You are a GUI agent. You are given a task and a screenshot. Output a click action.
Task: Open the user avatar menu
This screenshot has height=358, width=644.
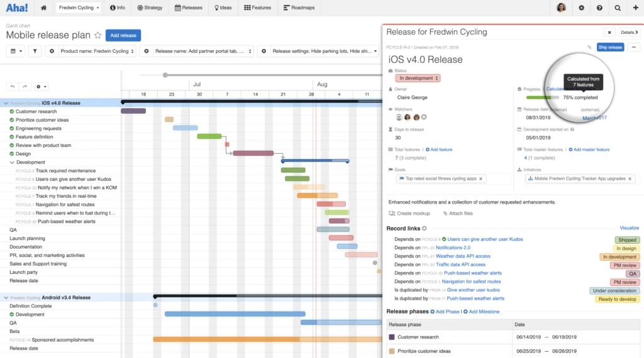coord(561,8)
